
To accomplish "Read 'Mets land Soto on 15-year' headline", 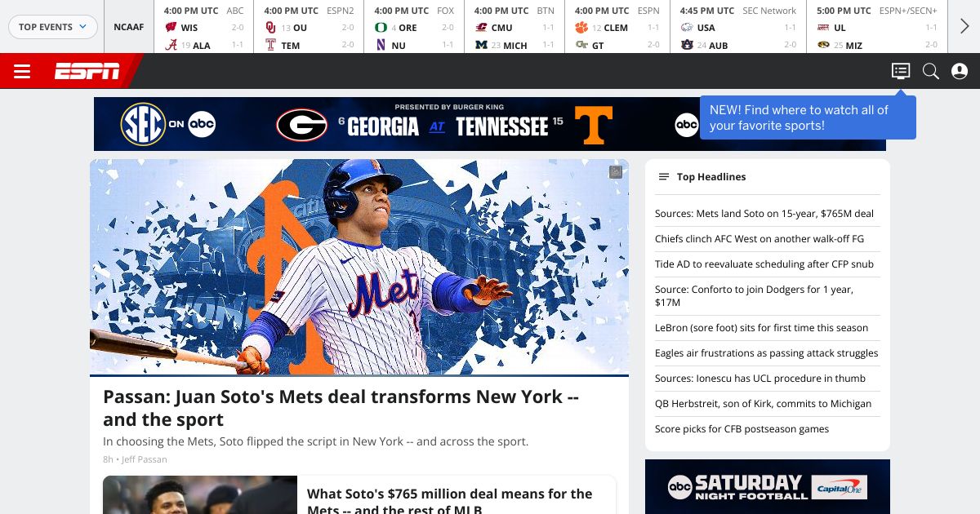I will point(764,214).
